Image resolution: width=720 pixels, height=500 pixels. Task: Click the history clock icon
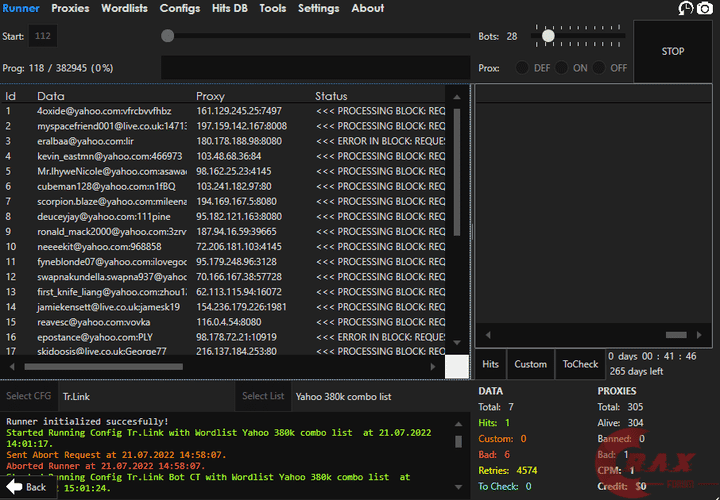click(686, 8)
